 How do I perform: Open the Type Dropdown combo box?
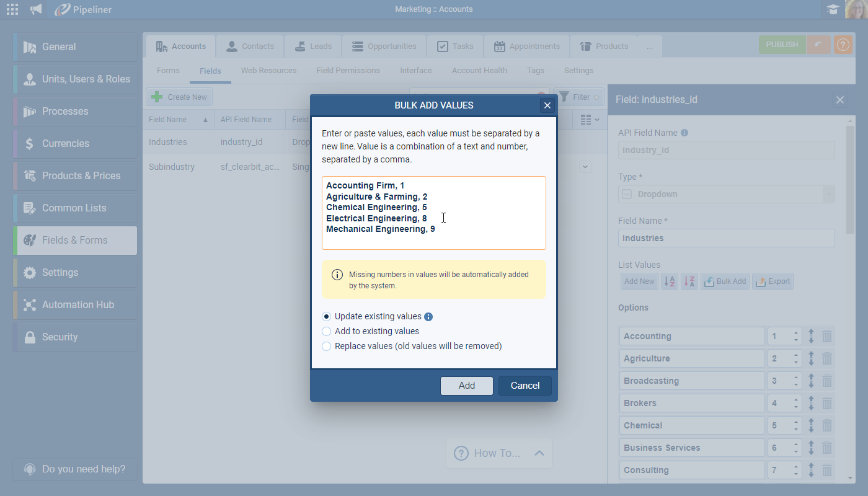(726, 194)
